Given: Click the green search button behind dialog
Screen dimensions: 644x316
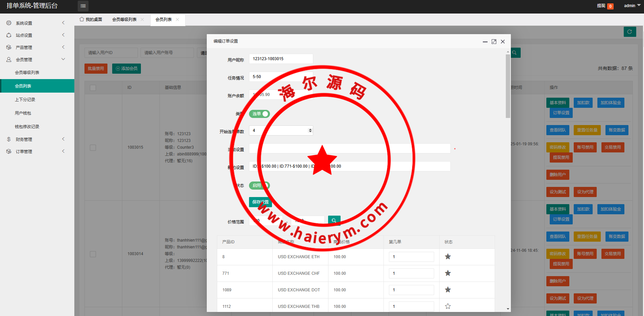Looking at the screenshot, I should [x=515, y=53].
